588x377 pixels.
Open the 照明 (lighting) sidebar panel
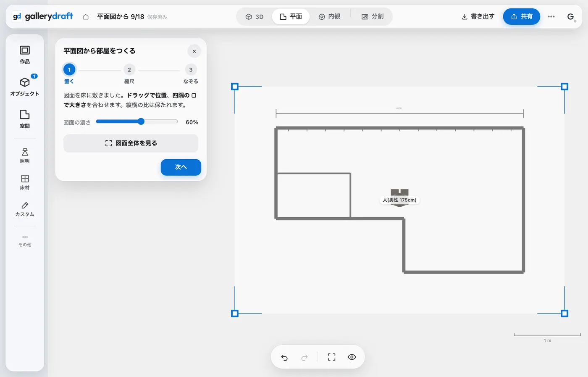pyautogui.click(x=25, y=156)
